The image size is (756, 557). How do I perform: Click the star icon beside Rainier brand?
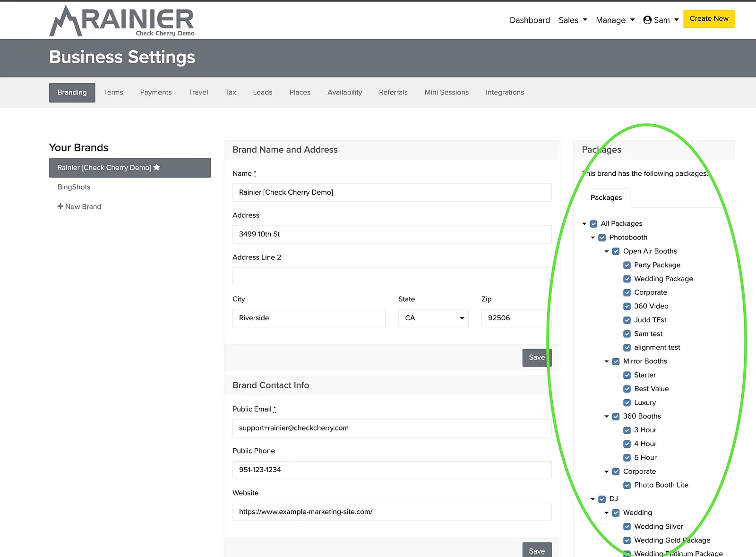[x=157, y=167]
